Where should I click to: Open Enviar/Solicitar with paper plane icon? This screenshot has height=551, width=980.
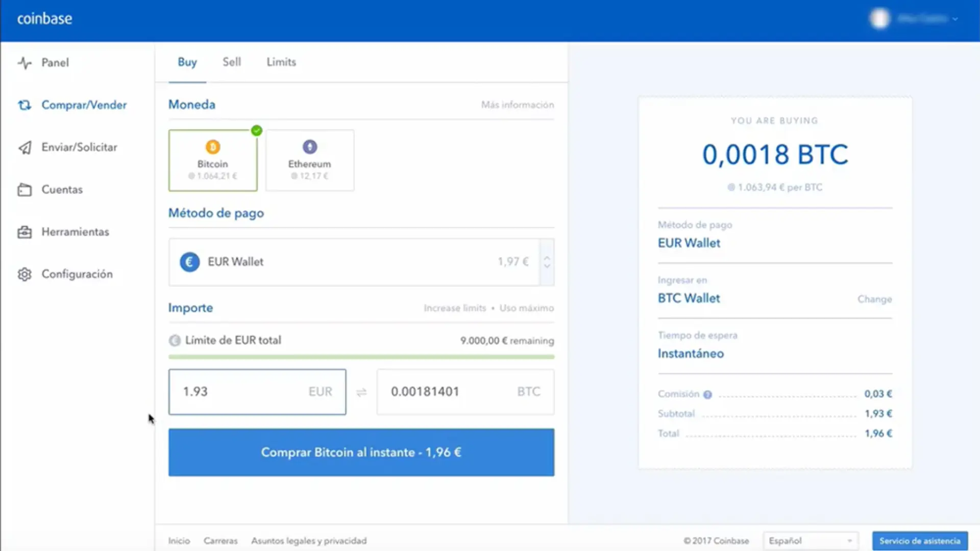(x=79, y=147)
